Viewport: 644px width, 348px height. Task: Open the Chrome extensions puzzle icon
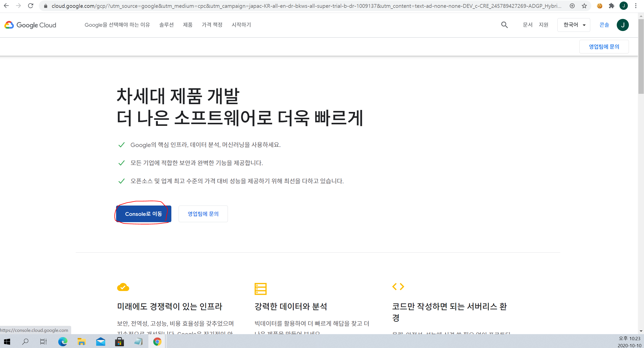click(611, 6)
